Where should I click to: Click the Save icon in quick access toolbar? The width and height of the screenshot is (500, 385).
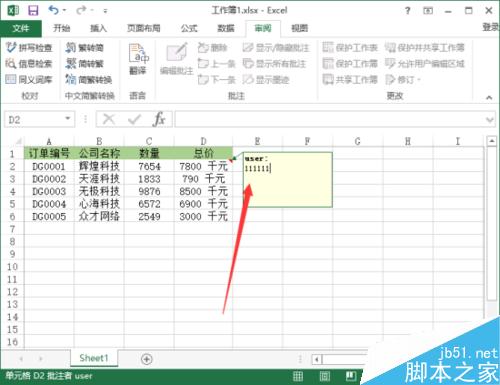pyautogui.click(x=33, y=11)
